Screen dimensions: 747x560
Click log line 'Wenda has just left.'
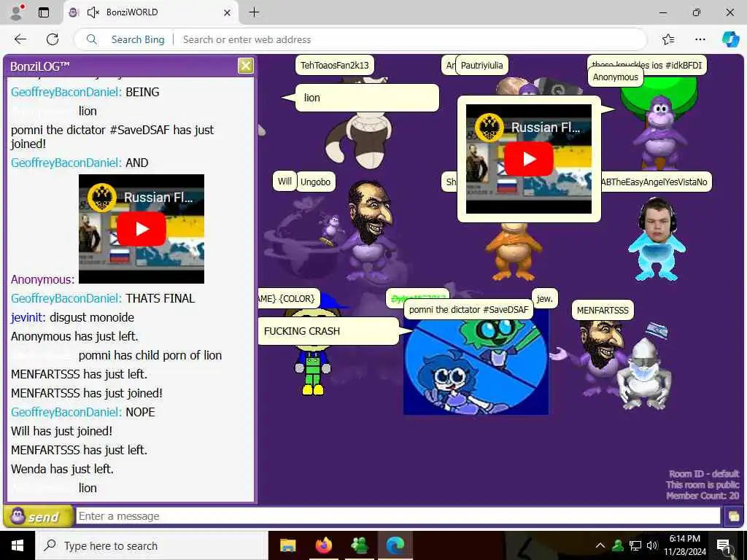coord(63,469)
